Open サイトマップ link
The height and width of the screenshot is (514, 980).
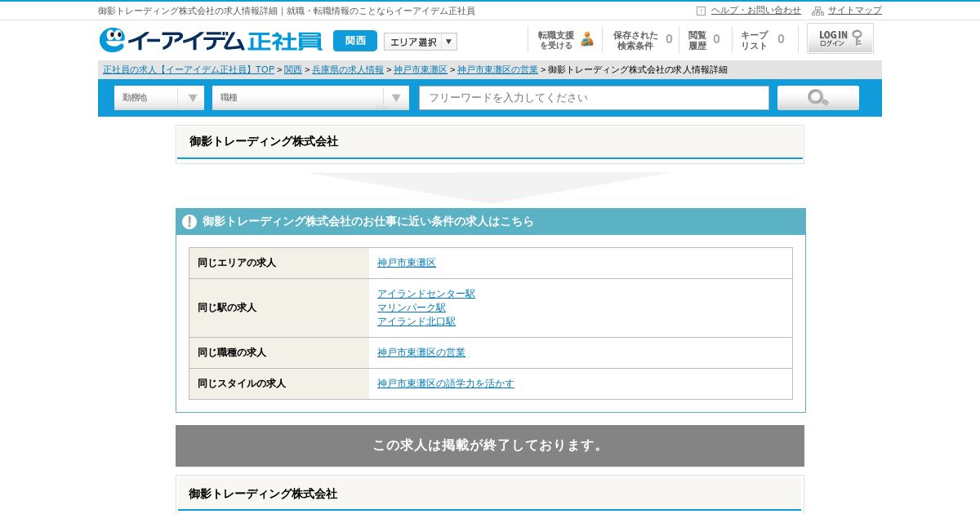click(855, 11)
